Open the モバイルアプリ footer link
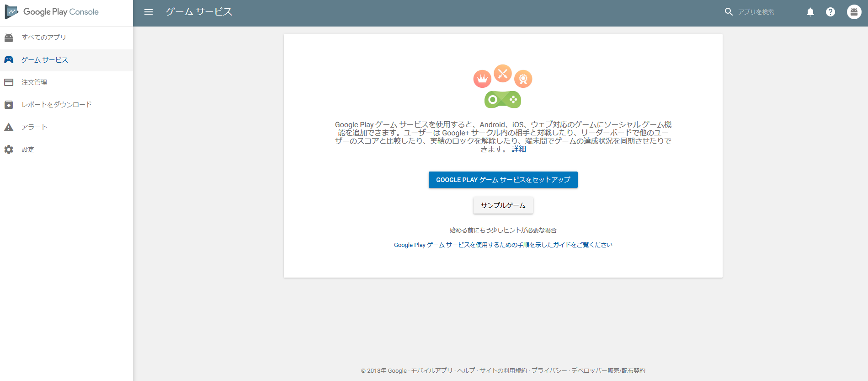Viewport: 868px width, 381px height. click(x=431, y=371)
